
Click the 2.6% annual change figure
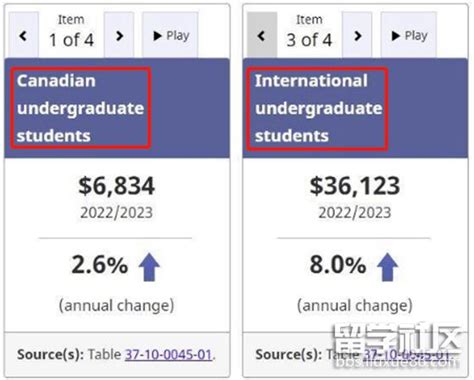pyautogui.click(x=100, y=265)
